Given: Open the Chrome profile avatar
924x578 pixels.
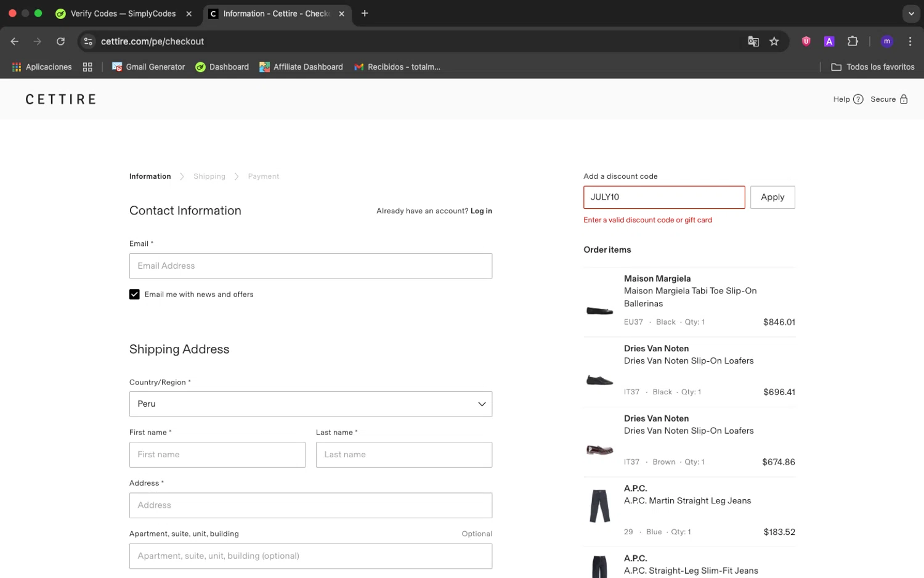Looking at the screenshot, I should point(887,41).
